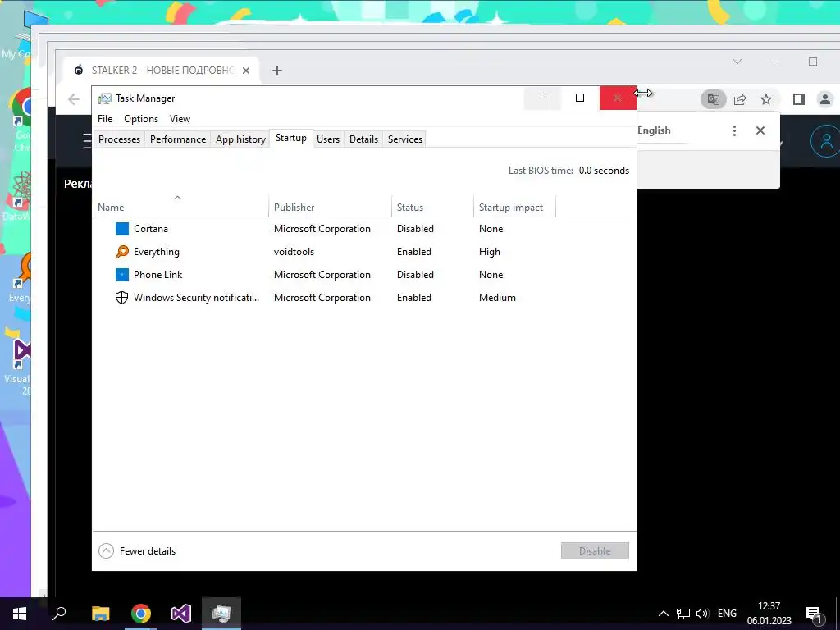Viewport: 840px width, 630px height.
Task: Click the Medium startup impact value
Action: (x=497, y=298)
